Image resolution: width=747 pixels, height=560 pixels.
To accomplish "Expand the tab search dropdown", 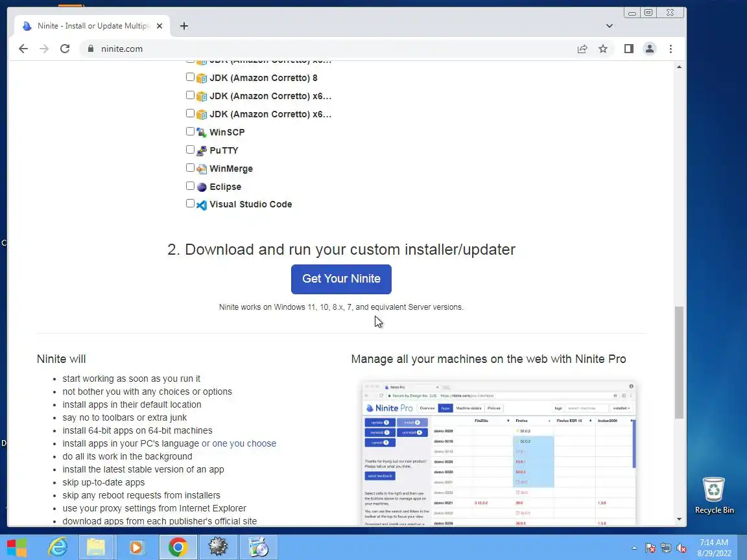I will tap(610, 26).
